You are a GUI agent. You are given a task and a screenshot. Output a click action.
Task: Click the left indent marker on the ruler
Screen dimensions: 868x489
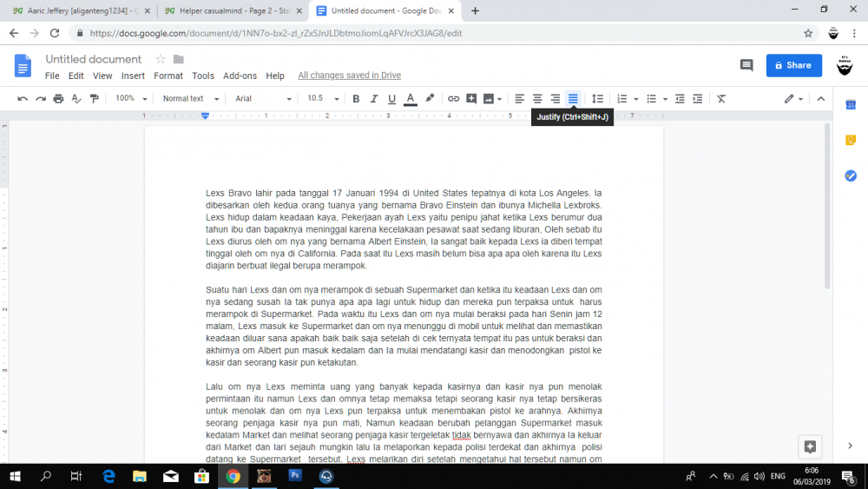coord(205,116)
